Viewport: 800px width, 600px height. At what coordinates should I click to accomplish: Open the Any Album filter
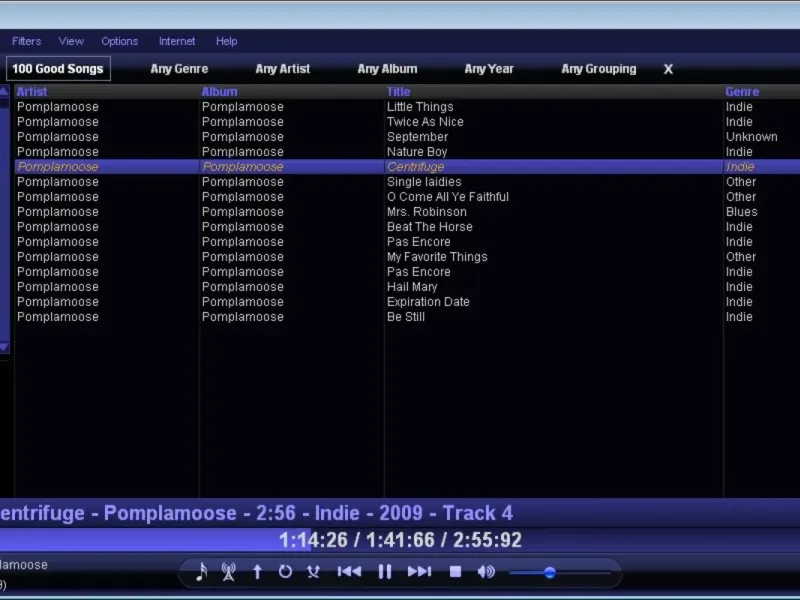(x=387, y=69)
